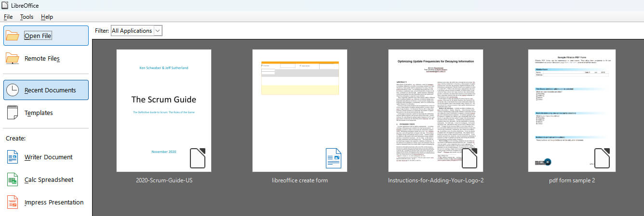This screenshot has height=216, width=644.
Task: Click the Open File folder icon
Action: point(13,36)
